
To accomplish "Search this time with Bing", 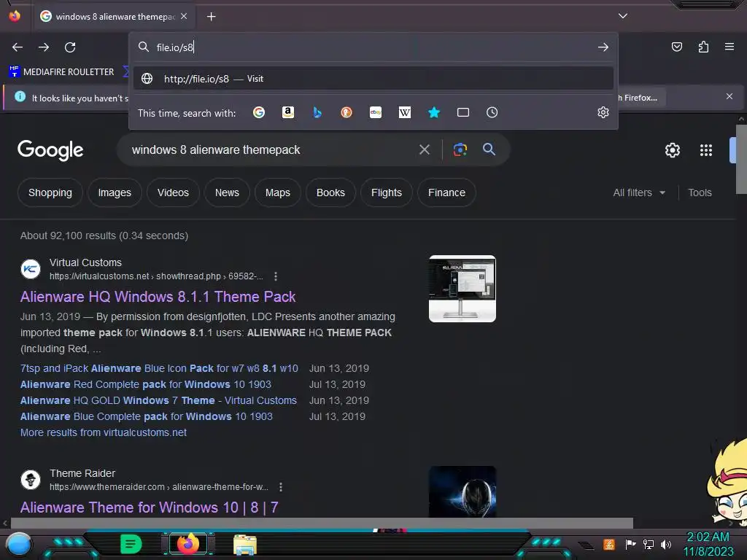I will pos(317,112).
